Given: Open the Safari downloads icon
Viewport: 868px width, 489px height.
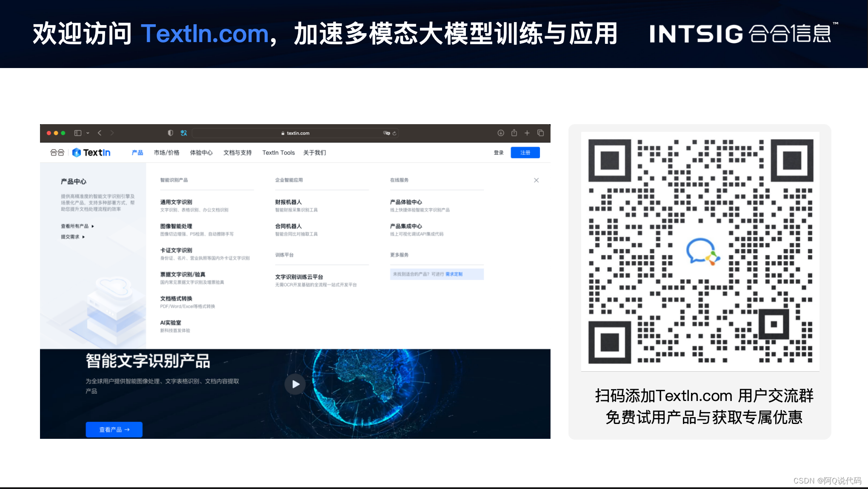Looking at the screenshot, I should (x=501, y=133).
